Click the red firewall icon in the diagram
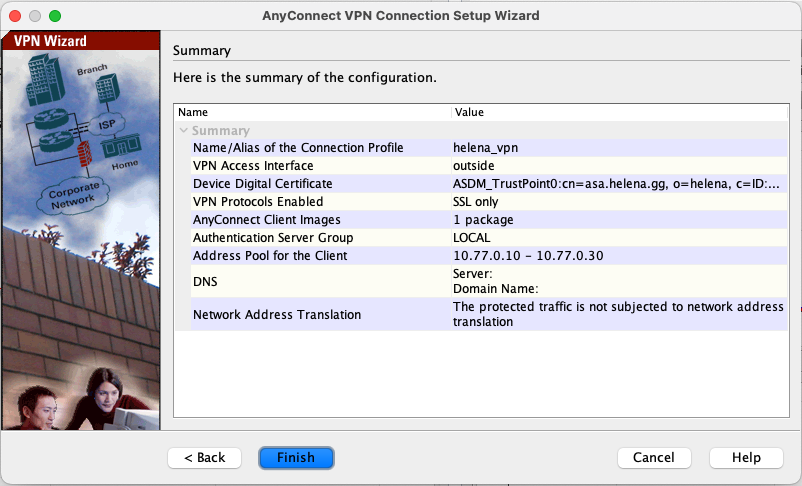802x486 pixels. point(85,154)
